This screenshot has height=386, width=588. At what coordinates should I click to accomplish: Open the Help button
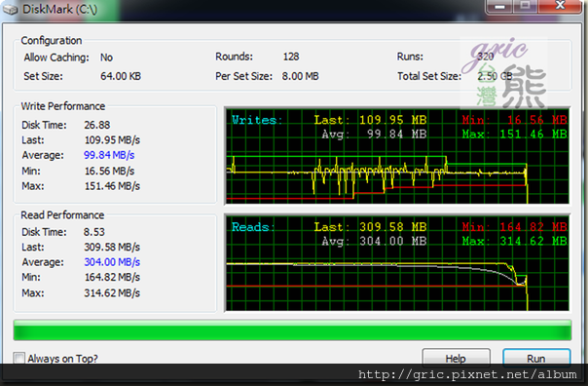[x=456, y=358]
